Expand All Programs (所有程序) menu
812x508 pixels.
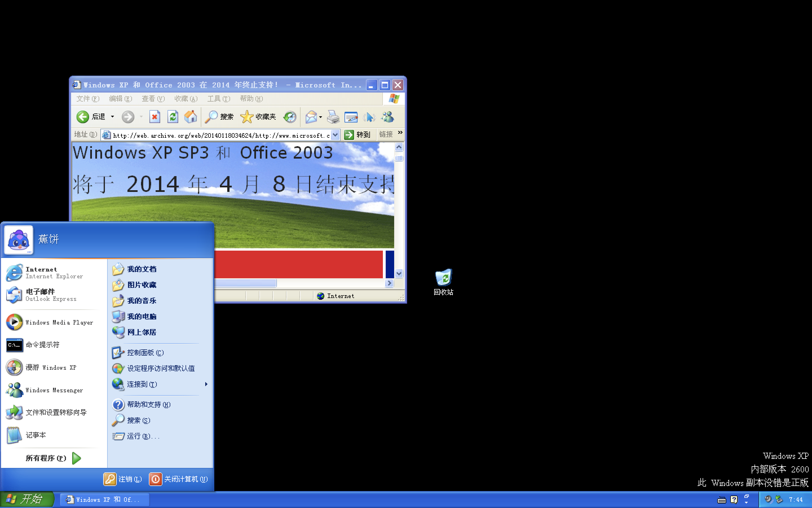point(54,458)
